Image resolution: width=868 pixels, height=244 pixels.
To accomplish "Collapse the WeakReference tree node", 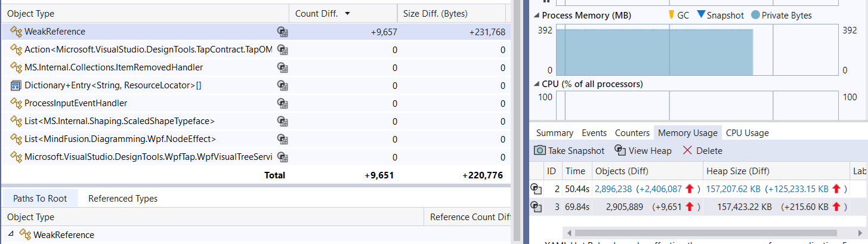I will pos(12,235).
